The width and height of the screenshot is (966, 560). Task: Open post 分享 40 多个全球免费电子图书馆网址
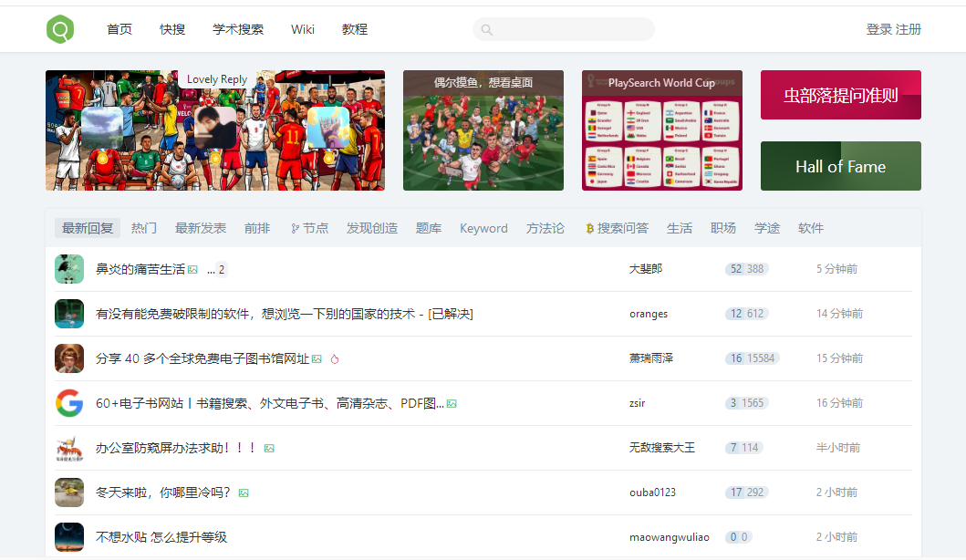(x=203, y=358)
